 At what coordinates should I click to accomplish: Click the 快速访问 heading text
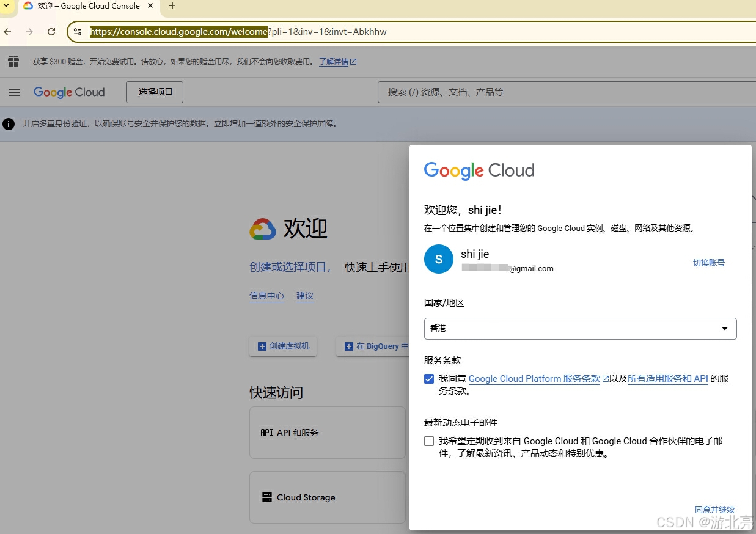point(276,392)
